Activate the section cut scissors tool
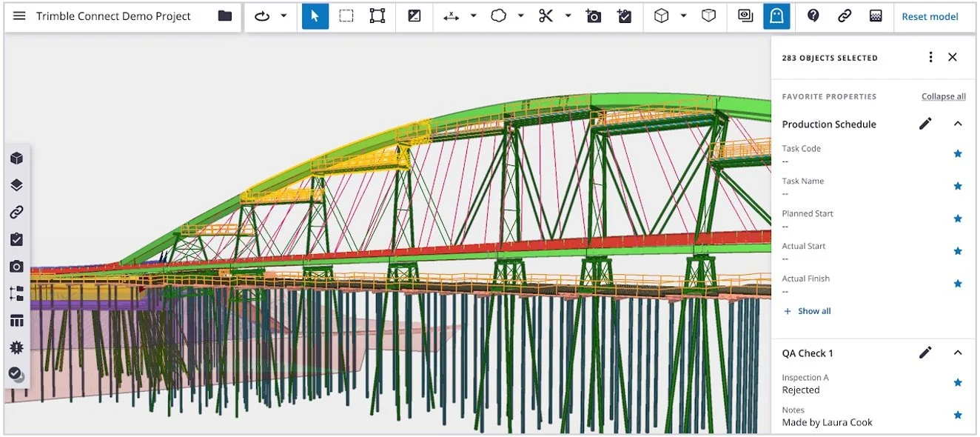 (x=546, y=16)
